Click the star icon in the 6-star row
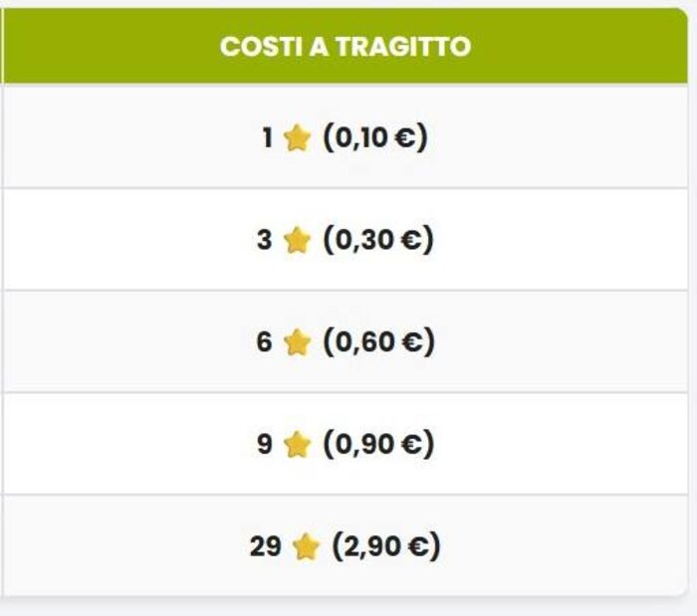The image size is (697, 616). (x=297, y=342)
